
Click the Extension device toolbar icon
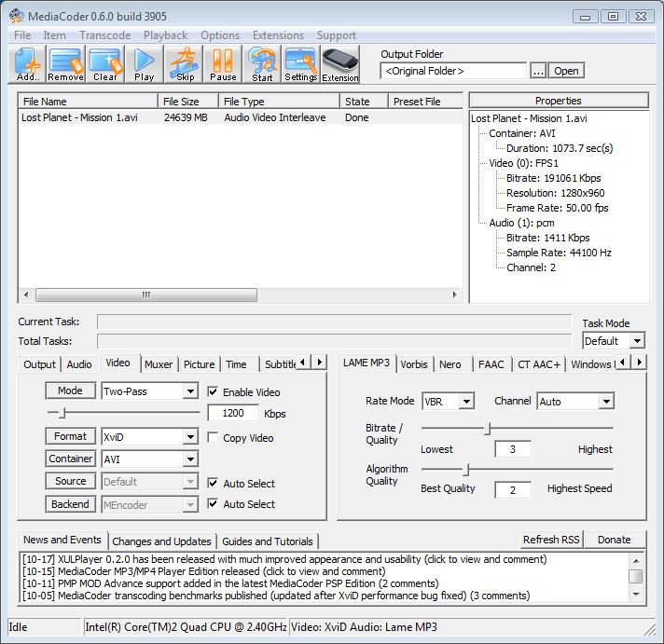click(x=340, y=64)
